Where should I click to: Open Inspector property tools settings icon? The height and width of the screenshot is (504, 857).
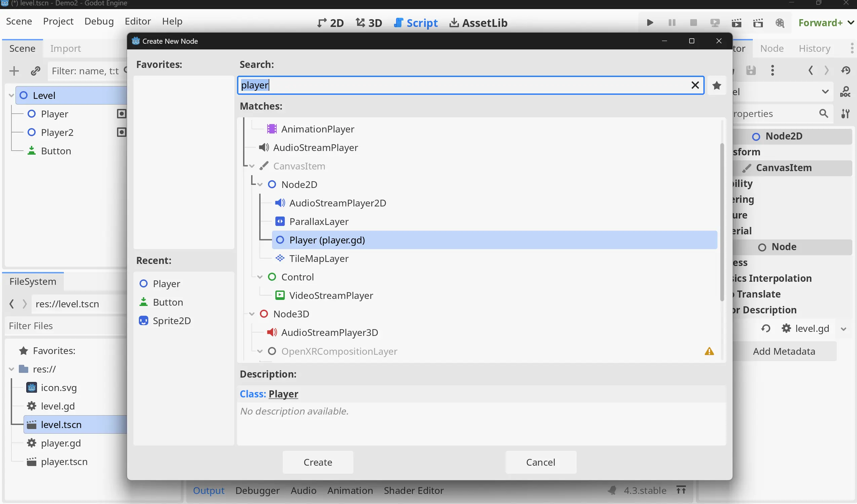pos(845,113)
